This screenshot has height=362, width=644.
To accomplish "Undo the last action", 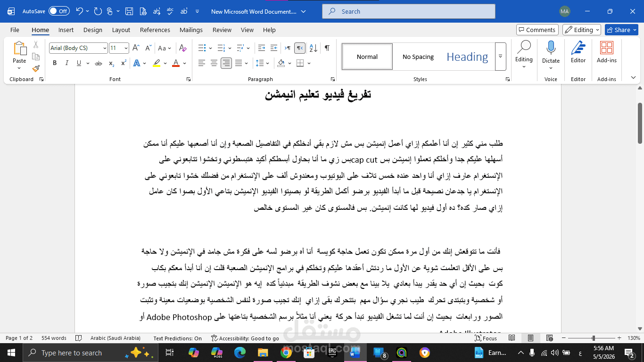I will 79,11.
